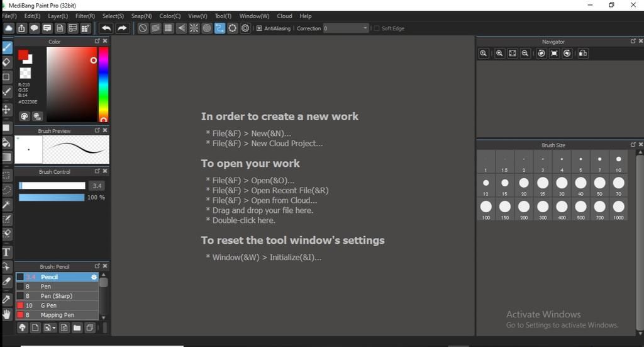The height and width of the screenshot is (347, 644).
Task: Click the brush size value field 3.4
Action: 97,186
